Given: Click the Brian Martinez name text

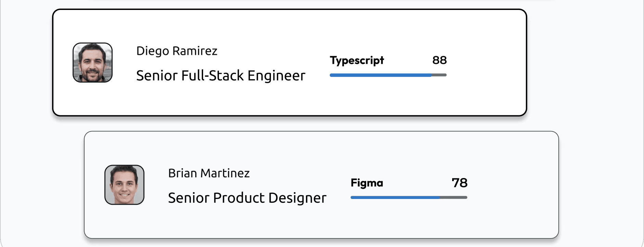Looking at the screenshot, I should tap(209, 173).
